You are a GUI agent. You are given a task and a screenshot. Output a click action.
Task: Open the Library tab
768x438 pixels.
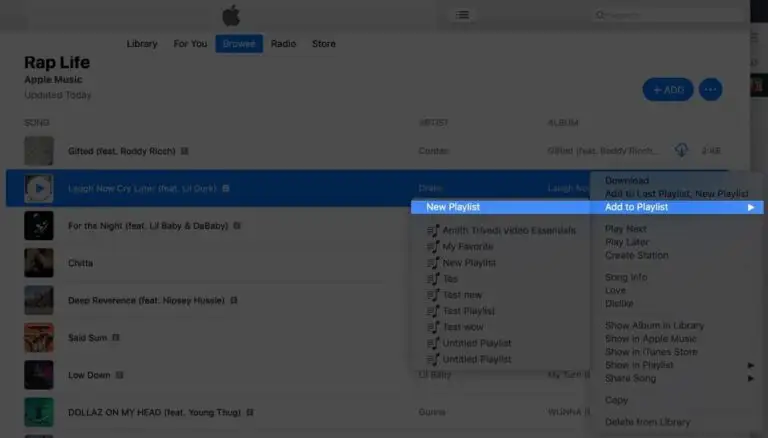142,44
